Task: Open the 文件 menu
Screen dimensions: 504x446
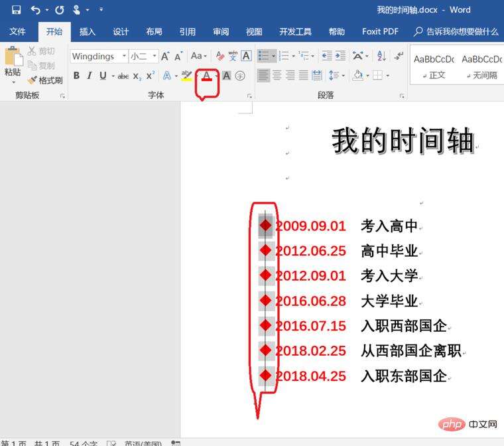Action: tap(17, 32)
